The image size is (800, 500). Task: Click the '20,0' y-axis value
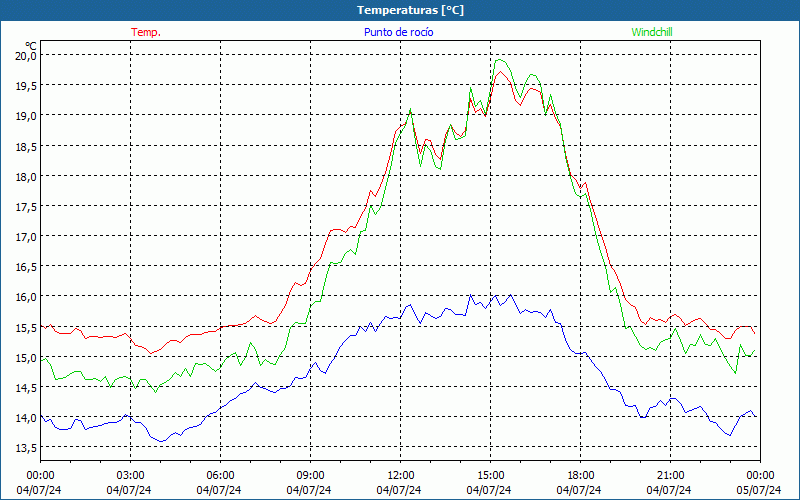click(26, 56)
